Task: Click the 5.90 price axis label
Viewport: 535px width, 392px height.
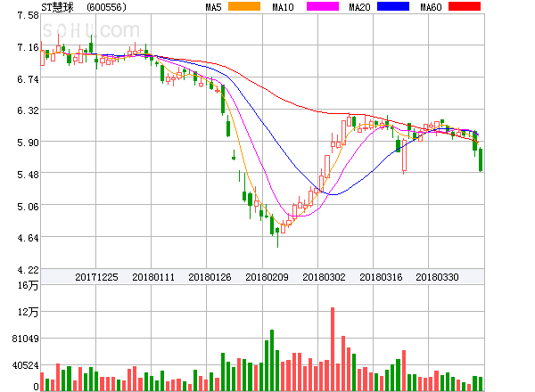Action: pyautogui.click(x=28, y=143)
